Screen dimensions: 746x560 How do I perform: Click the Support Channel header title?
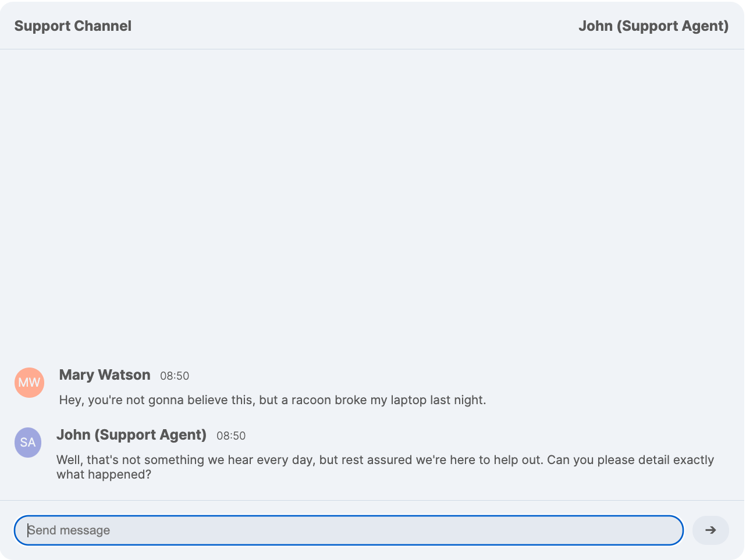pos(73,26)
